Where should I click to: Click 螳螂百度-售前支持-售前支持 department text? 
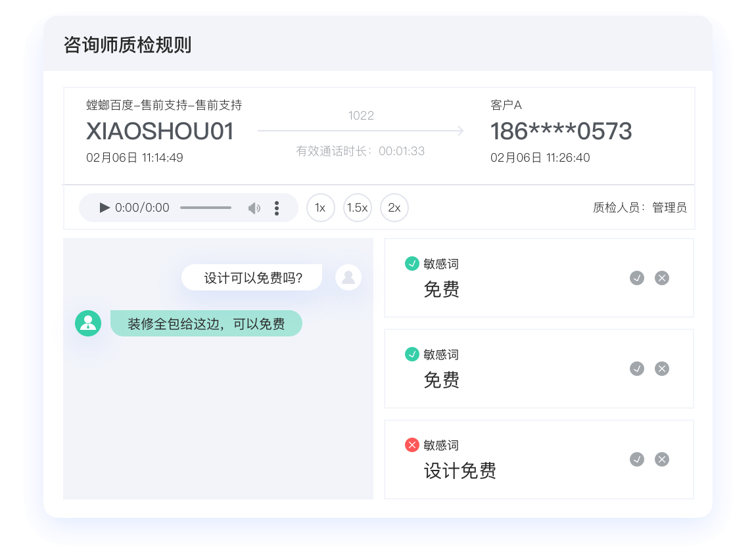click(164, 105)
